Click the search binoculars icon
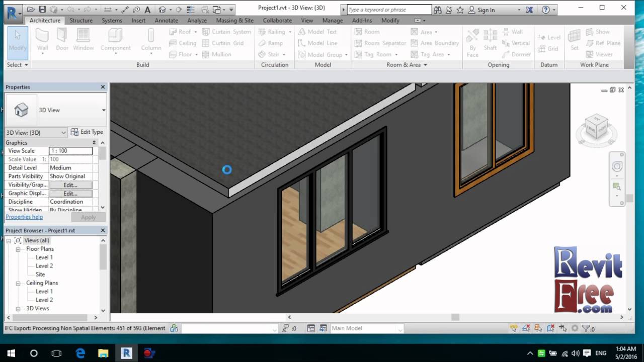Screen dimensions: 644x362 click(x=438, y=10)
